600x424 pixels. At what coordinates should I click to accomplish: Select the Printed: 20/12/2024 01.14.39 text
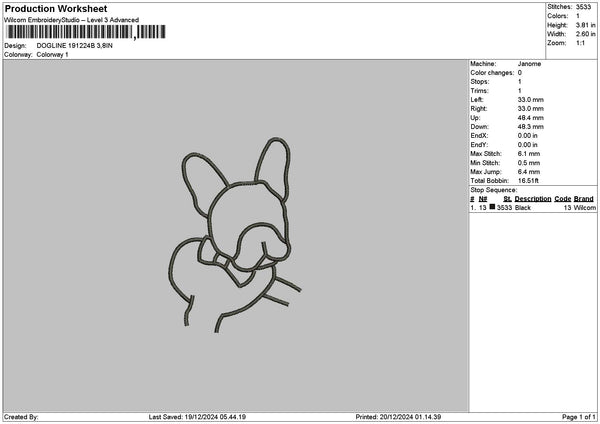pos(398,417)
